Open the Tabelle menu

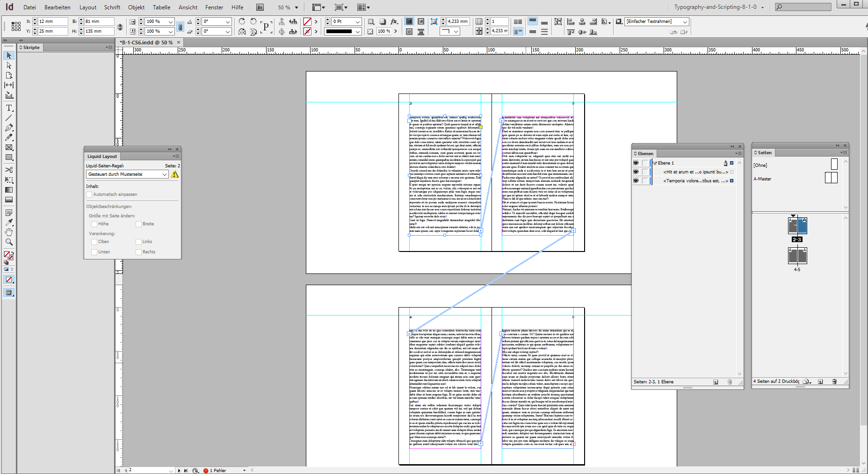coord(161,7)
